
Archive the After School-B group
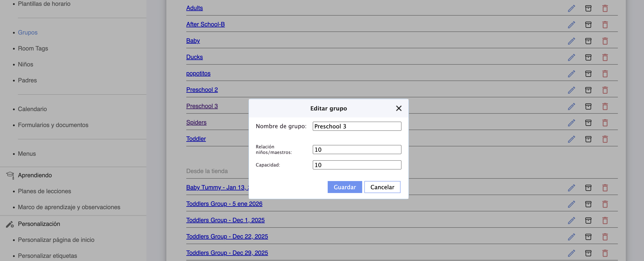coord(588,25)
